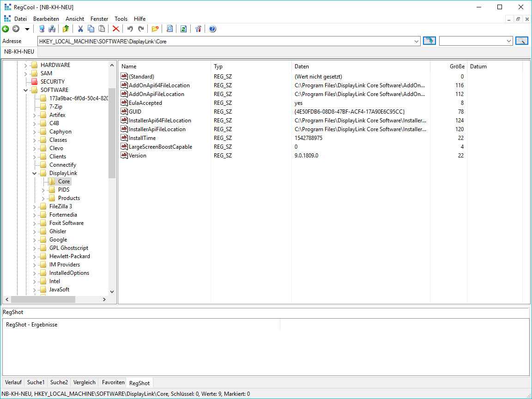Open the Hilfe menu

click(x=139, y=18)
